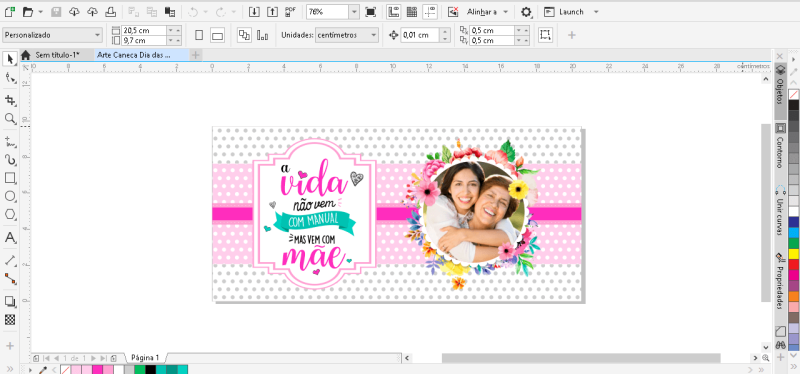This screenshot has width=800, height=374.
Task: Click the Paste clipboard icon
Action: (x=170, y=11)
